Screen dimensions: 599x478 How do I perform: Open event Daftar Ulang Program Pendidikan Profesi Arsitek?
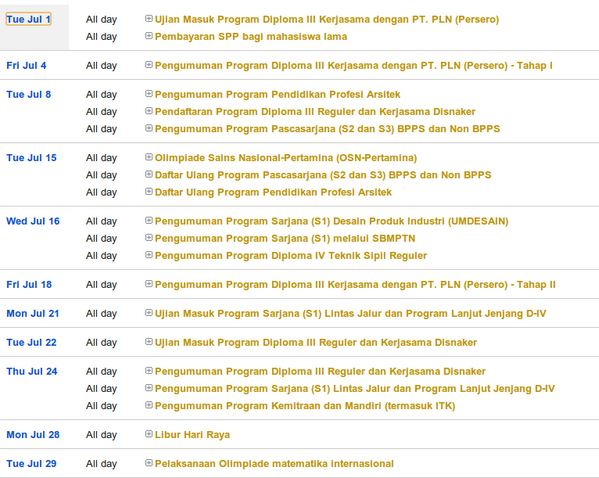pyautogui.click(x=274, y=192)
